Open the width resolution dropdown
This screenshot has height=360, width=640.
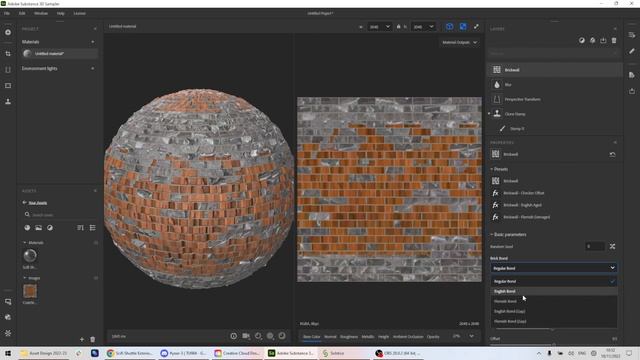(x=380, y=27)
